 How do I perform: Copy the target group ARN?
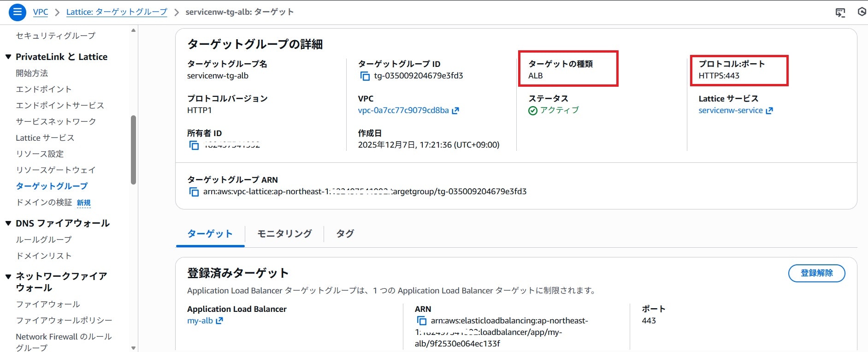(x=194, y=192)
